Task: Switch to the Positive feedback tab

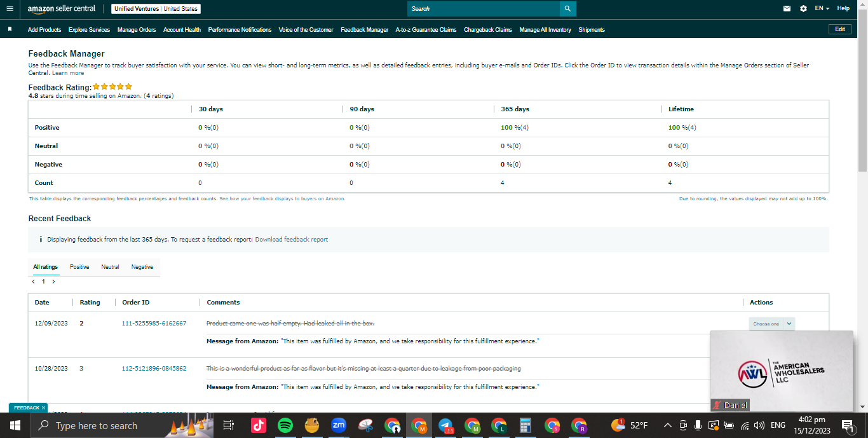Action: point(79,267)
